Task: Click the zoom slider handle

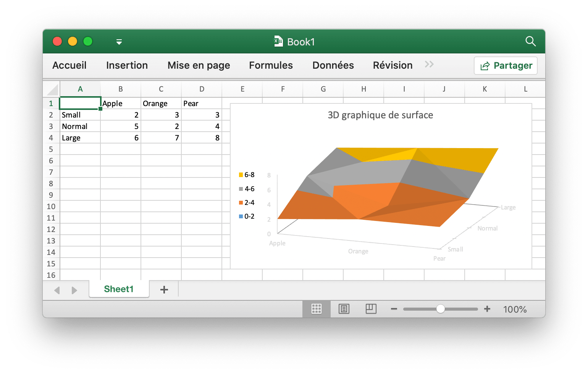Action: click(x=440, y=309)
